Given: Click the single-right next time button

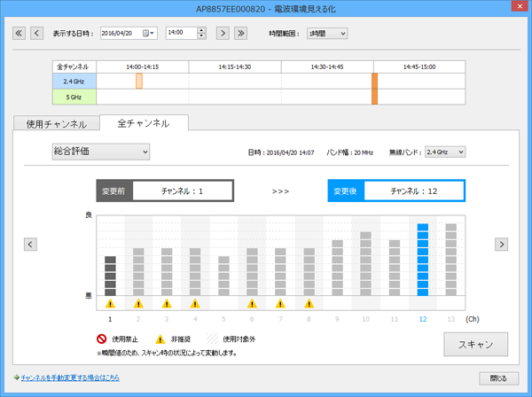Looking at the screenshot, I should (222, 33).
